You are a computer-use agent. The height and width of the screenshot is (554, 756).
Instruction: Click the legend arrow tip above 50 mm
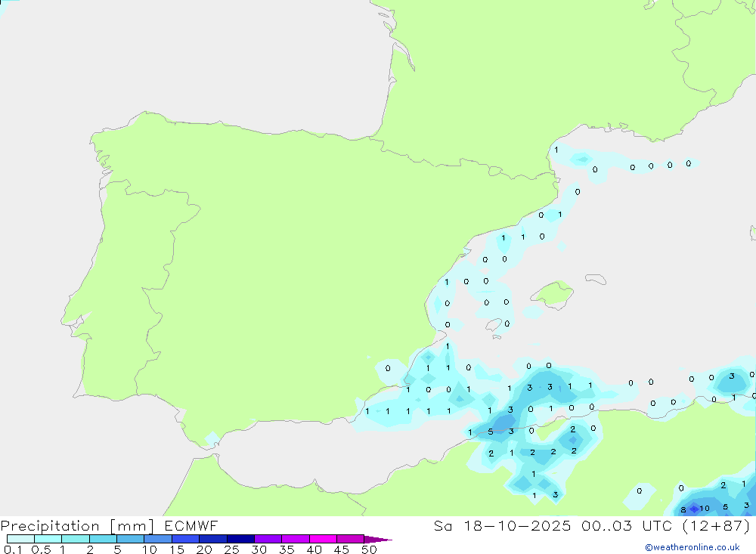378,540
